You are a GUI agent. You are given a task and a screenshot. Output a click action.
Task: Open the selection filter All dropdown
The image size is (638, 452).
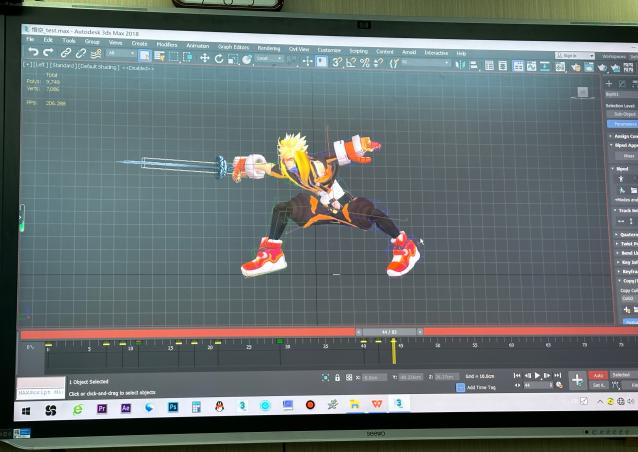(x=120, y=53)
